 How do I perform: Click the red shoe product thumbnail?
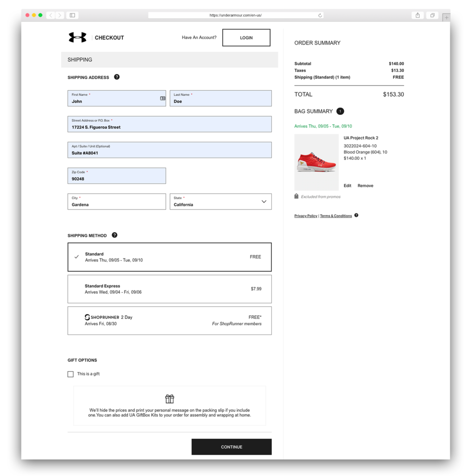click(x=316, y=162)
